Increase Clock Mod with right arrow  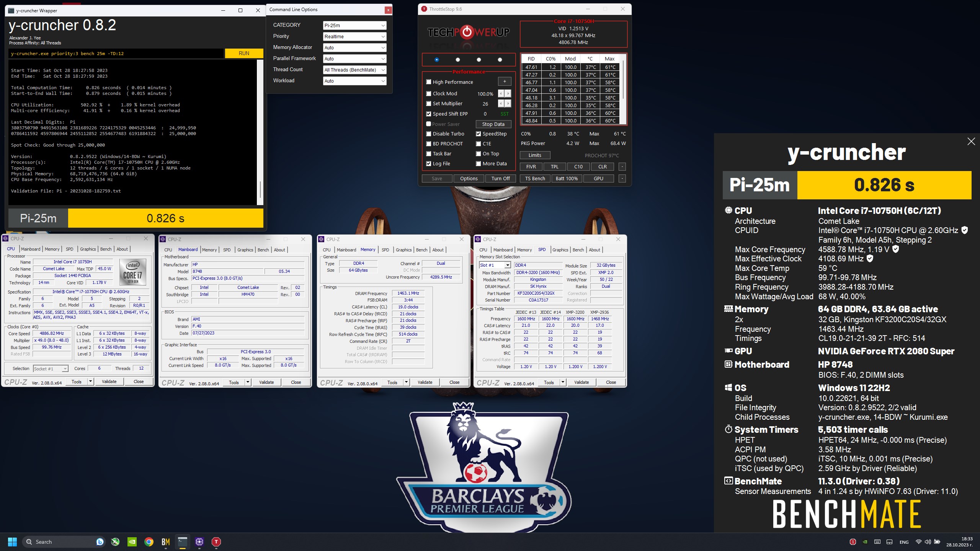coord(508,93)
